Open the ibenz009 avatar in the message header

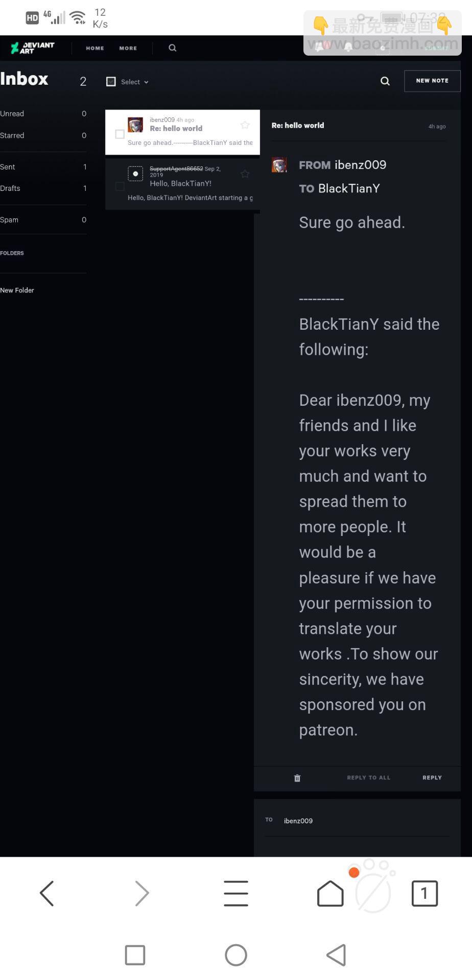tap(279, 165)
